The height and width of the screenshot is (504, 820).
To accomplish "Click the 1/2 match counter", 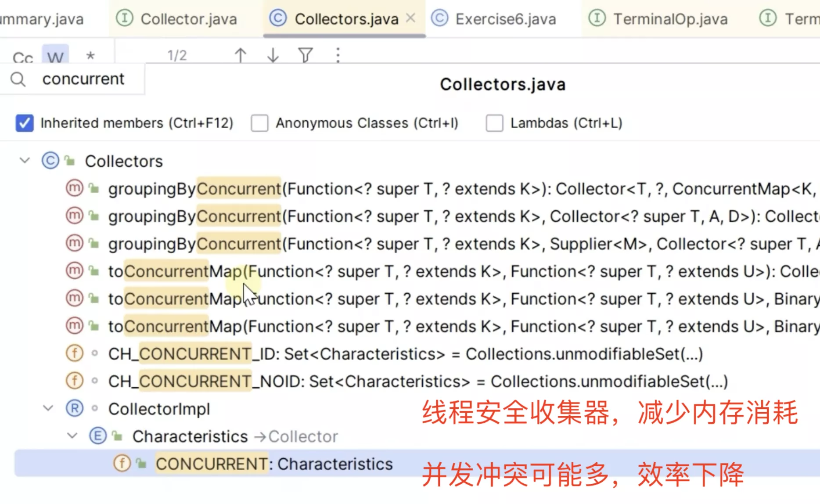I will coord(177,55).
